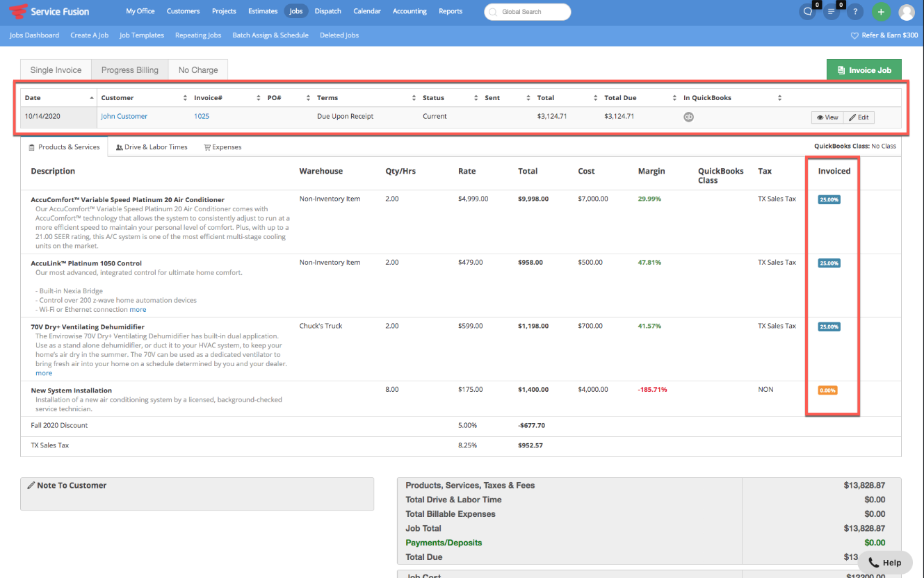Sort invoices by Invoice# column
Image resolution: width=924 pixels, height=578 pixels.
pyautogui.click(x=226, y=98)
